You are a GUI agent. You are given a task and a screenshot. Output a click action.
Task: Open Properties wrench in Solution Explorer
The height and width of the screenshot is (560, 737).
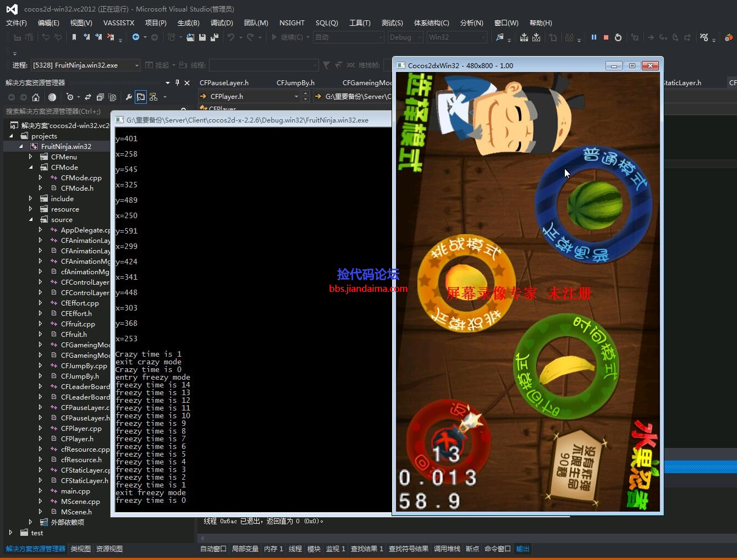(129, 97)
